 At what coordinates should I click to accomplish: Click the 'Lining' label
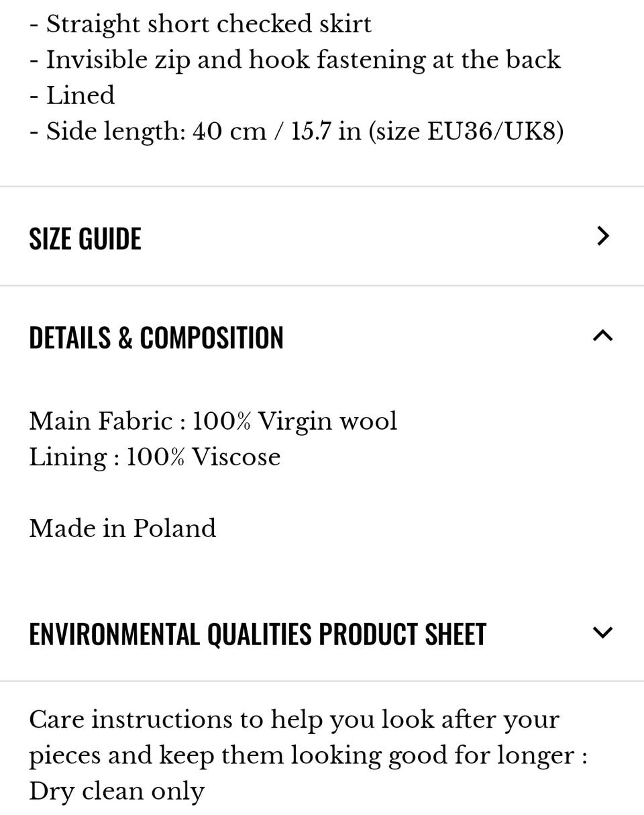[x=68, y=457]
